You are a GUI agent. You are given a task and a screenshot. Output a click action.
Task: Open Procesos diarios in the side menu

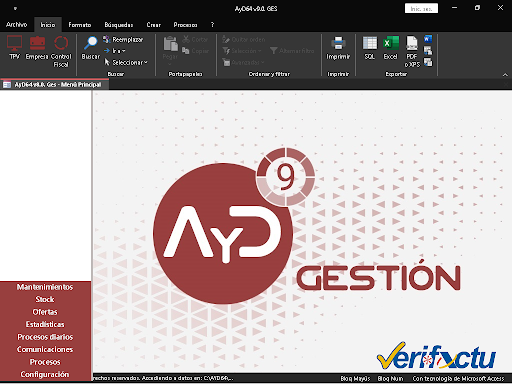point(45,337)
